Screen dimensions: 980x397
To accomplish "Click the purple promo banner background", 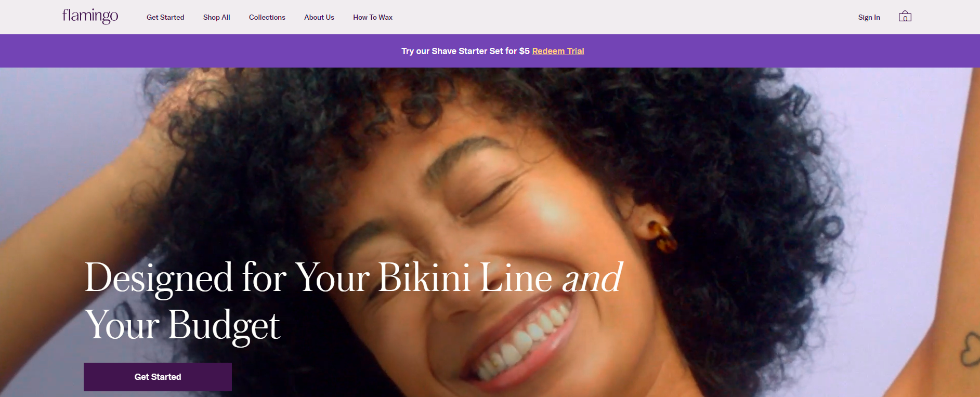I will click(x=208, y=51).
